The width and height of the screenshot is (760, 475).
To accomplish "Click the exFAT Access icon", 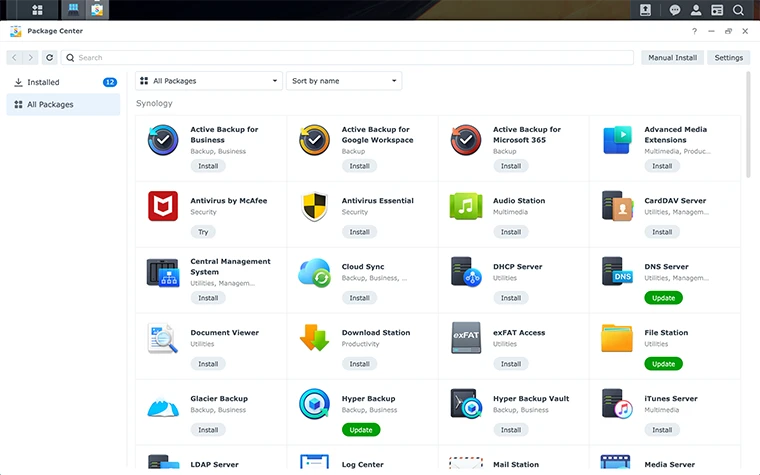I will 466,338.
